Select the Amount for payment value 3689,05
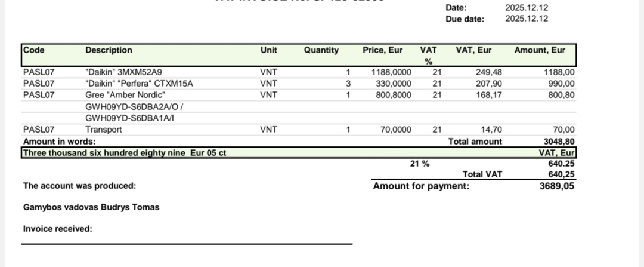Image resolution: width=644 pixels, height=267 pixels. coord(557,186)
